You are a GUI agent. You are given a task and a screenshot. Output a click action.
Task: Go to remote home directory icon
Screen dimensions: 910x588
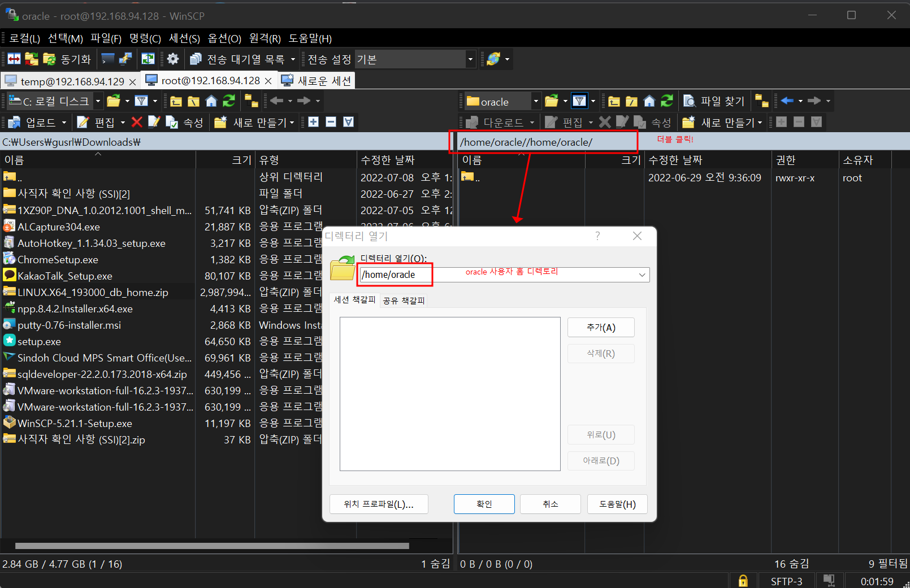(x=649, y=101)
